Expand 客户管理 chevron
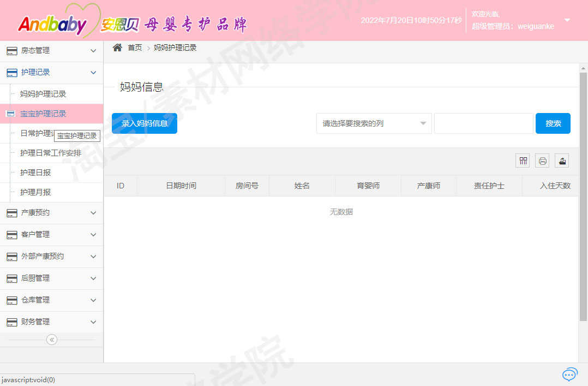588x386 pixels. point(93,235)
